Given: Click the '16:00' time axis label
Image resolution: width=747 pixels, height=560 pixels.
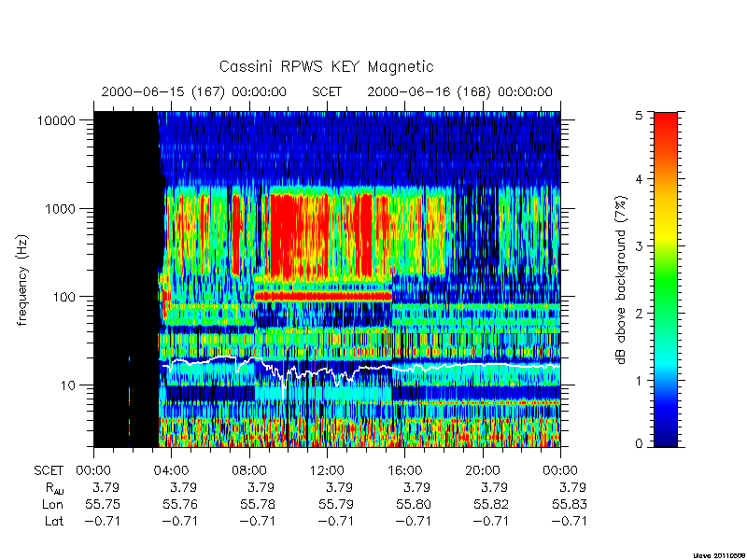Looking at the screenshot, I should pos(404,471).
